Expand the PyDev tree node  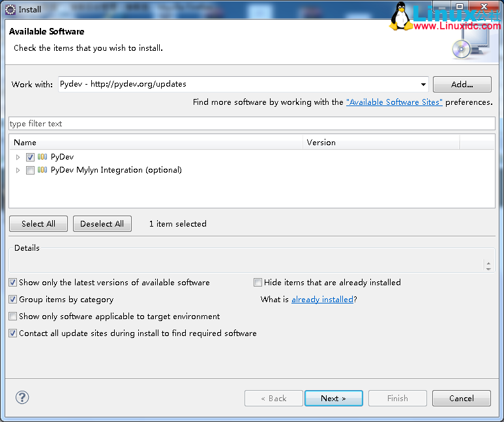tap(18, 157)
